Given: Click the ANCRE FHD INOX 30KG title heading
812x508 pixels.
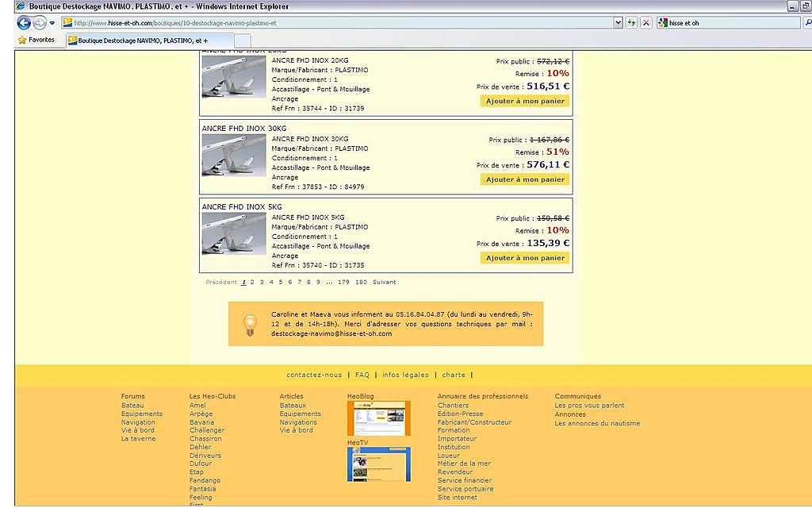Looking at the screenshot, I should pyautogui.click(x=244, y=129).
